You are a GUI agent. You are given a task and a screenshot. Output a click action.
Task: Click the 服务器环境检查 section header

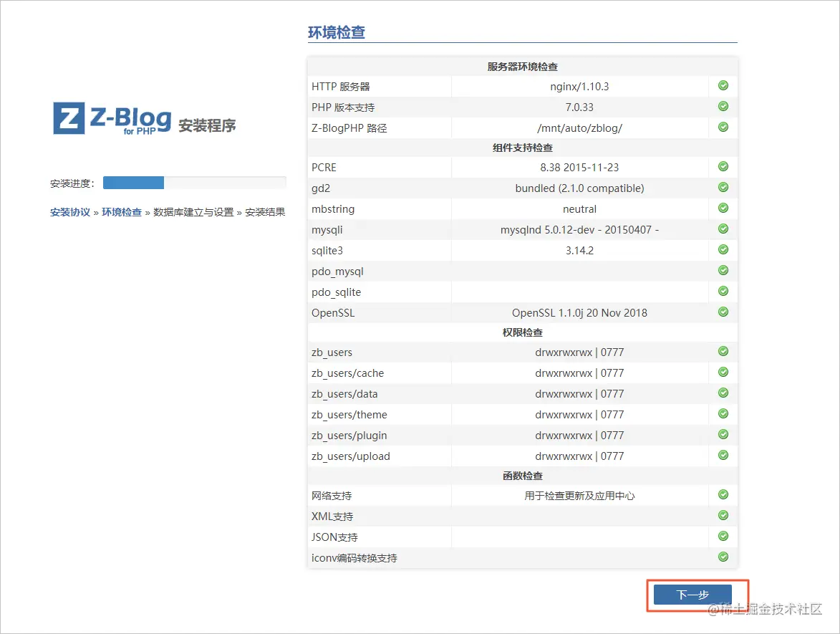[x=522, y=67]
